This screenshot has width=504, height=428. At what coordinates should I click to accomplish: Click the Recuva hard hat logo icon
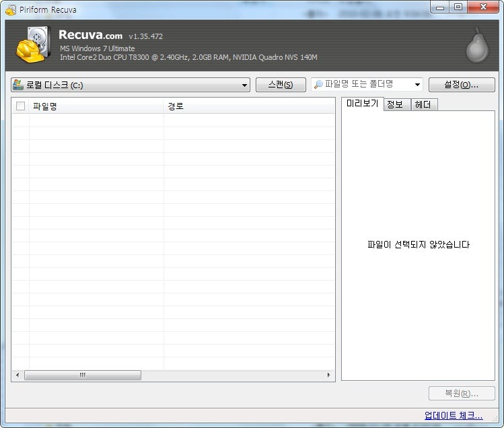tap(34, 44)
